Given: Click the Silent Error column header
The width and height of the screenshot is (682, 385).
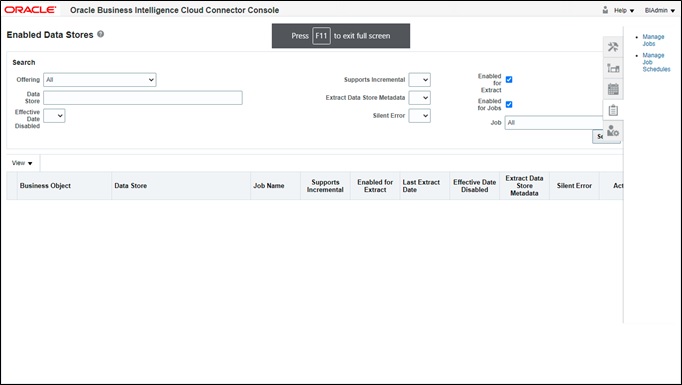Looking at the screenshot, I should (574, 186).
